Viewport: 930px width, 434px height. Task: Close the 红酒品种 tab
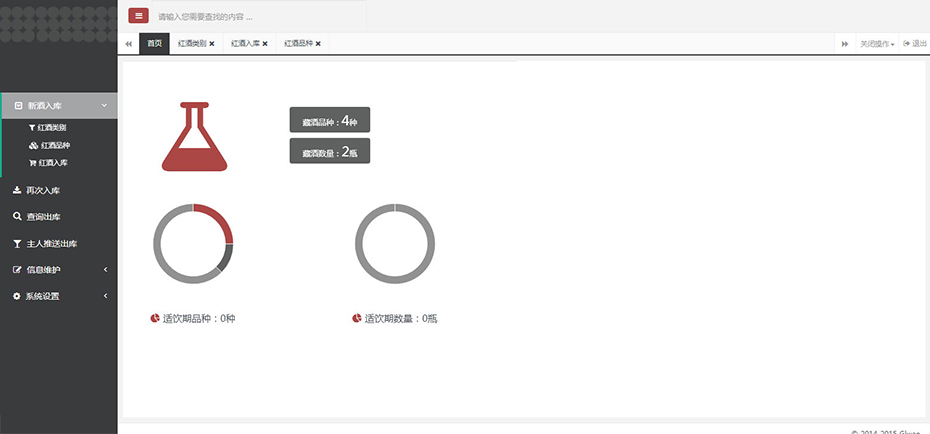pos(318,44)
